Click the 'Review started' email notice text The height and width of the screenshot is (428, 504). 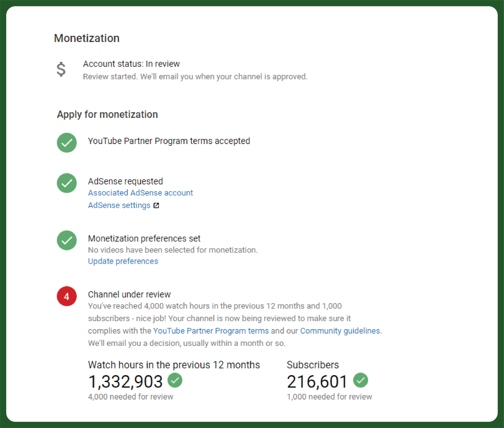click(x=195, y=77)
